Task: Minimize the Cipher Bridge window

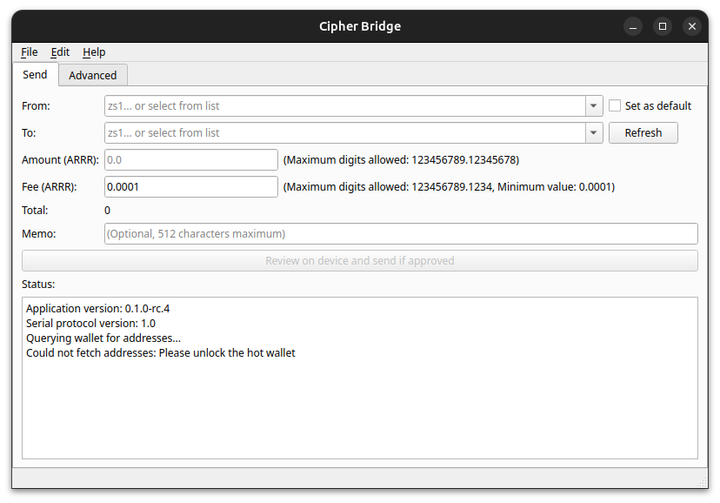Action: 633,26
